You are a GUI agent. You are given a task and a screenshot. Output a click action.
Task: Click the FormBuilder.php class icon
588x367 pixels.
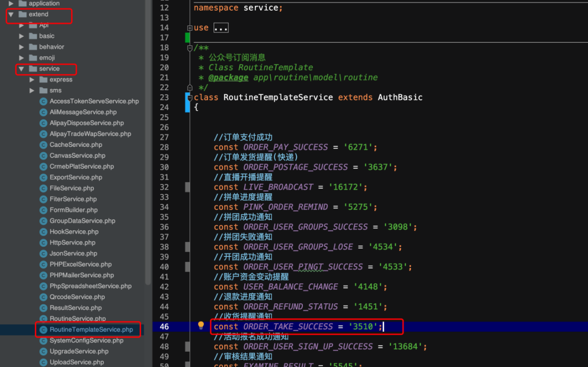coord(43,210)
